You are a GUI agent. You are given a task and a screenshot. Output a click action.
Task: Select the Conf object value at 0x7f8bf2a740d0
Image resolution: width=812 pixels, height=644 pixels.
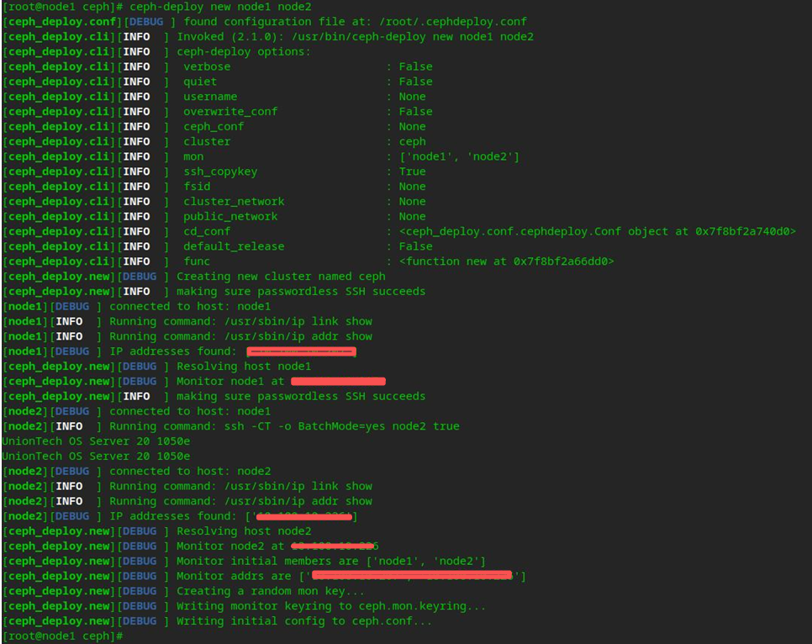click(x=598, y=232)
